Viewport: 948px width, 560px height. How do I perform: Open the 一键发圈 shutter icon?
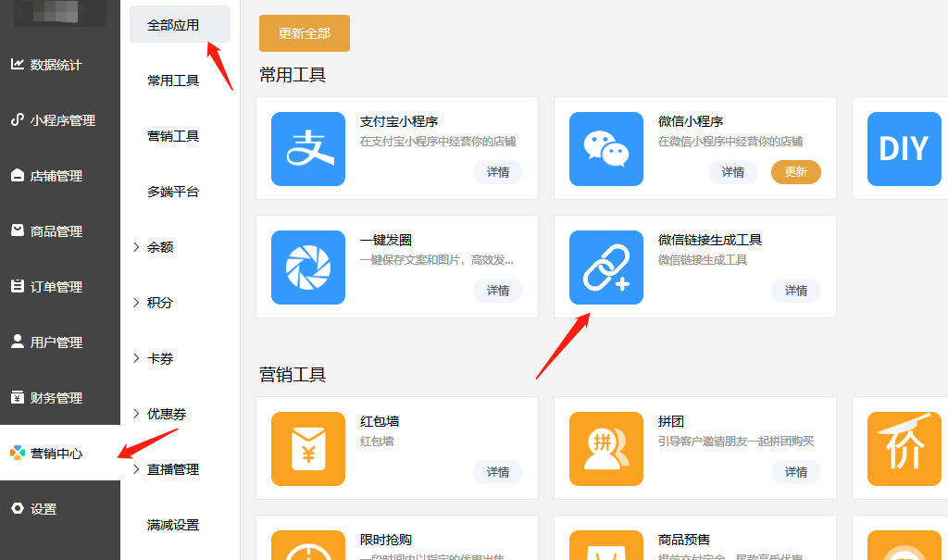(x=308, y=268)
